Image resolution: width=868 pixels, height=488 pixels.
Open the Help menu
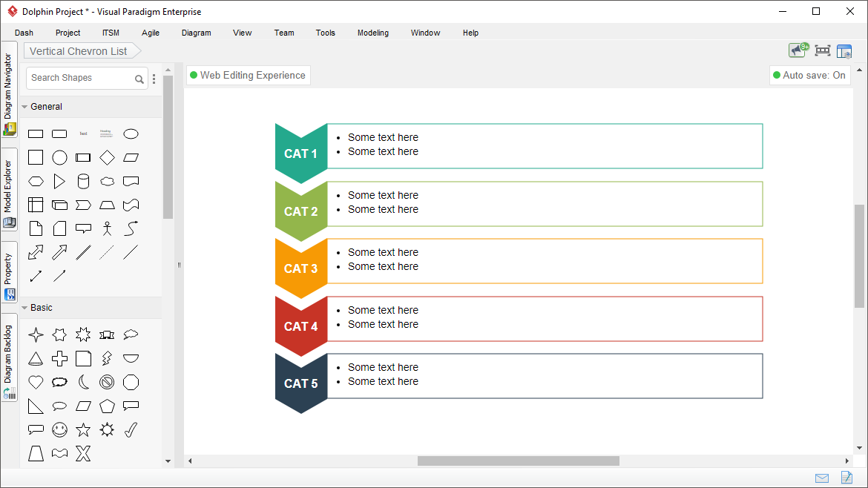(x=470, y=33)
